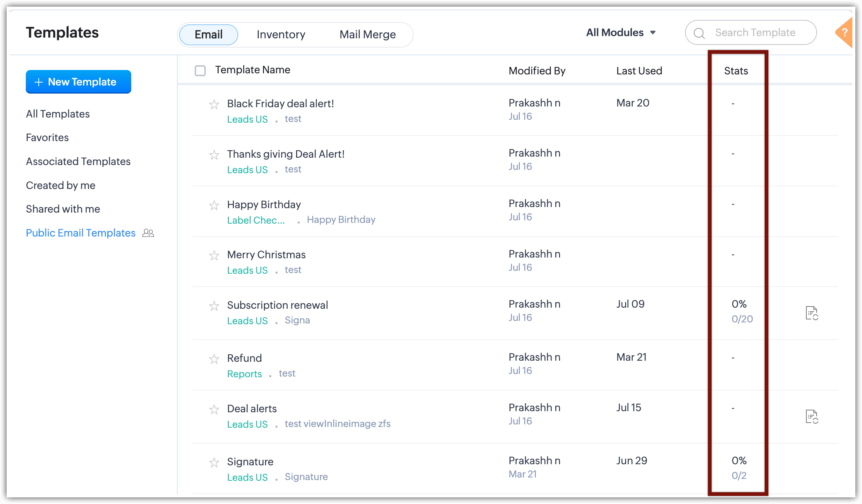Click the New Template button
Viewport: 862px width, 504px height.
point(79,82)
